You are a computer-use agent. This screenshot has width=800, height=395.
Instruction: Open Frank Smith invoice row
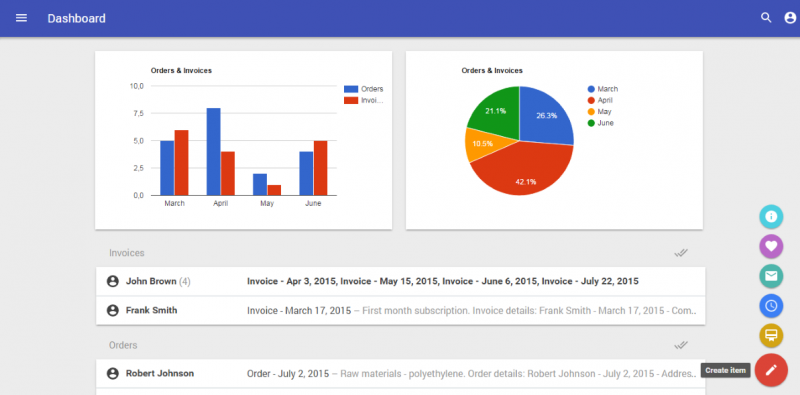(401, 310)
